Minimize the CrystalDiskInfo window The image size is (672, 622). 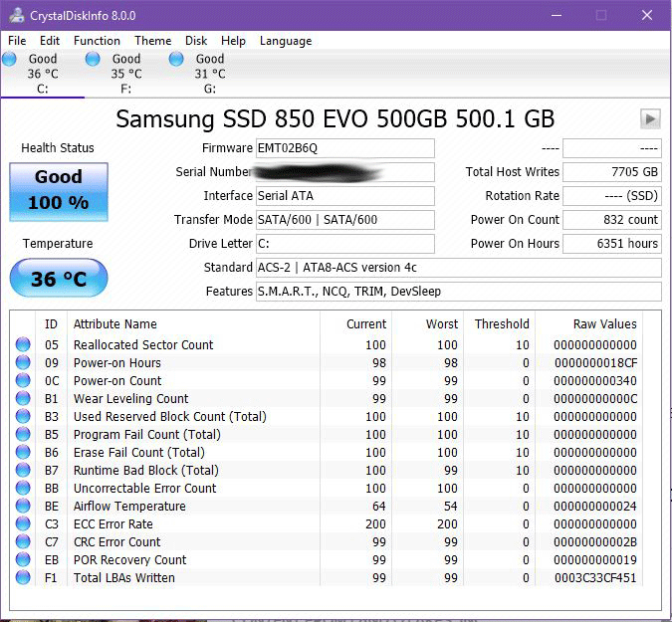click(557, 15)
